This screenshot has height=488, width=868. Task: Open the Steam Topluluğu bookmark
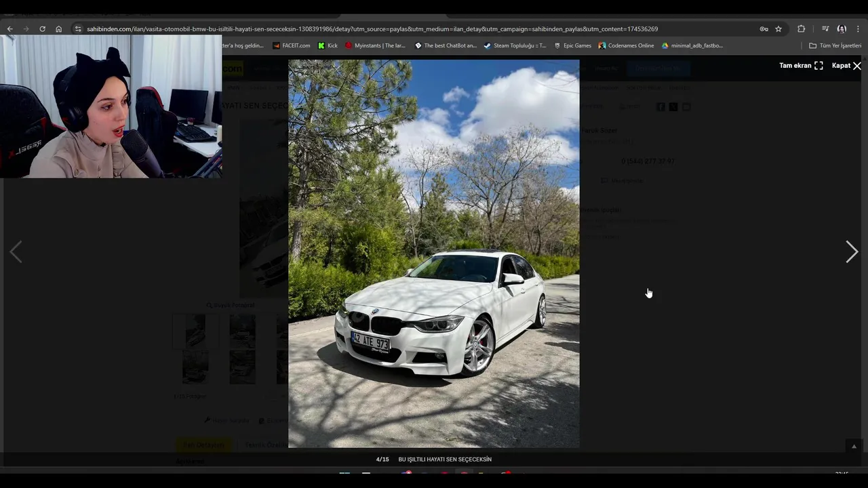click(x=515, y=45)
